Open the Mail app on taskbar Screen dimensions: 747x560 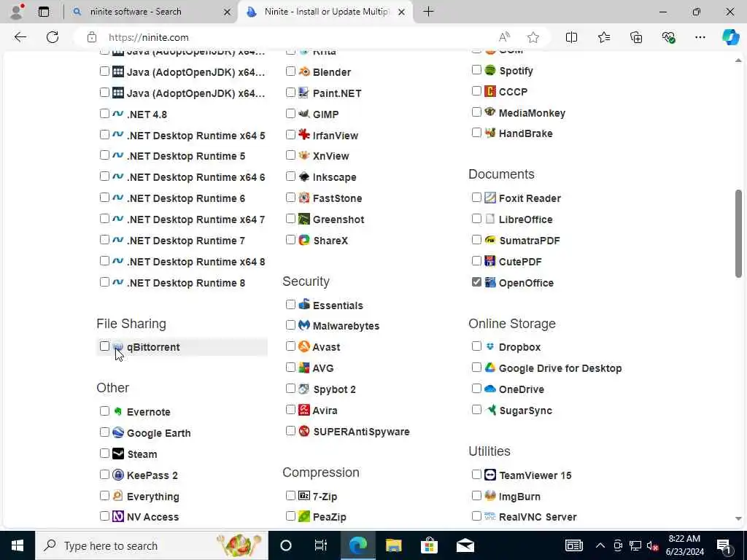pyautogui.click(x=465, y=545)
